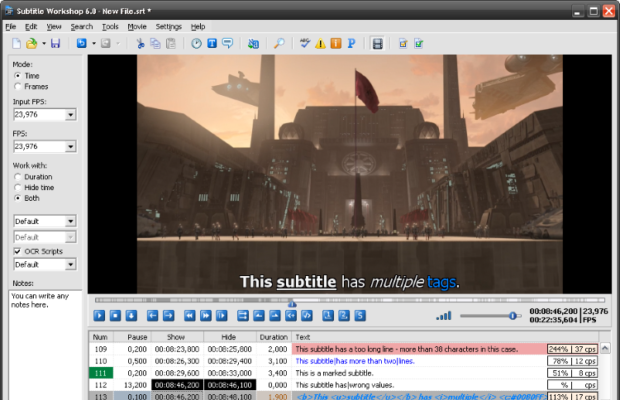Click inside the Notes text area
This screenshot has height=400, width=620.
pyautogui.click(x=45, y=344)
